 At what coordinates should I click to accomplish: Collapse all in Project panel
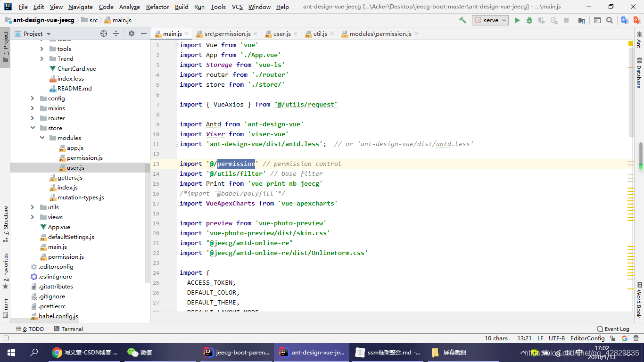point(116,33)
